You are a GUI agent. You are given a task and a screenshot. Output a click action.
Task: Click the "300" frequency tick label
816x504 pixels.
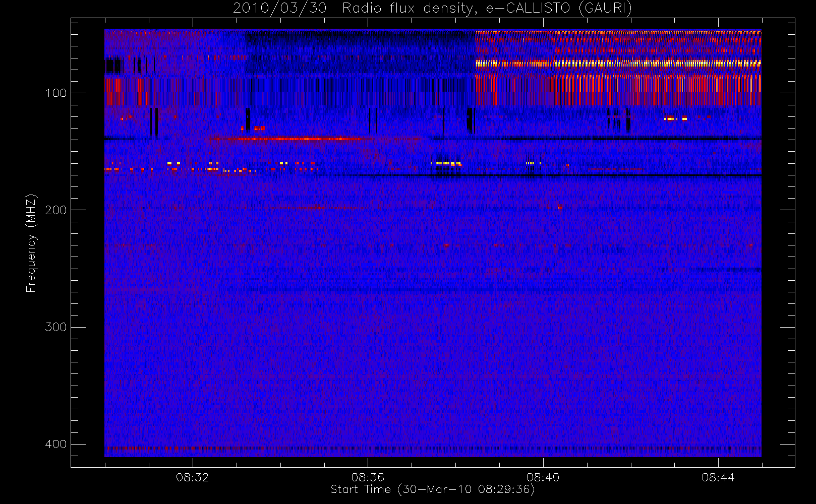point(55,327)
